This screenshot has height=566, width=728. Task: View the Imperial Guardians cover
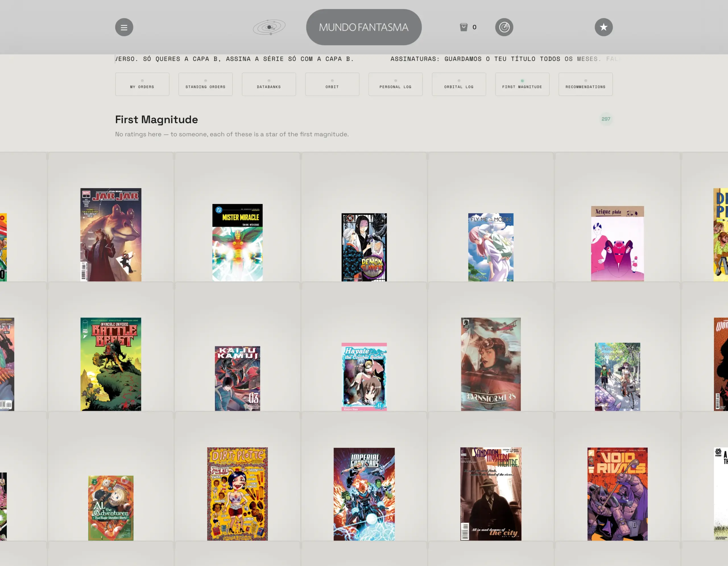(364, 494)
